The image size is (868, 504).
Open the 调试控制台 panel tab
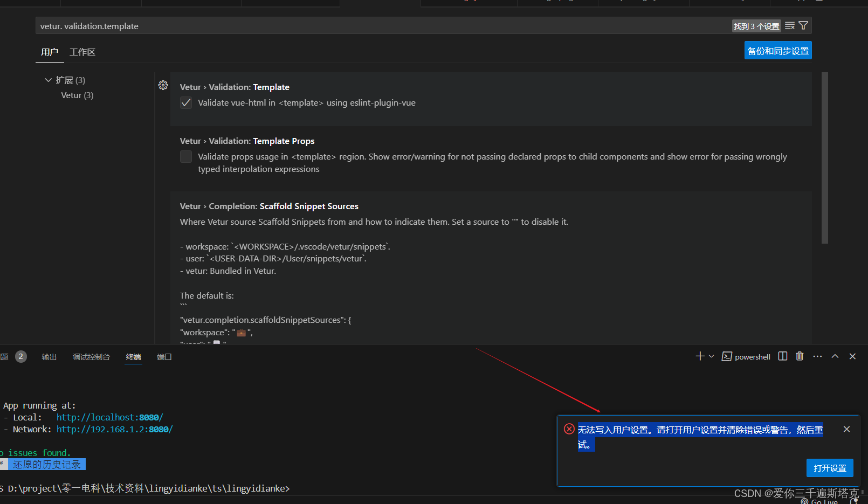[x=91, y=357]
